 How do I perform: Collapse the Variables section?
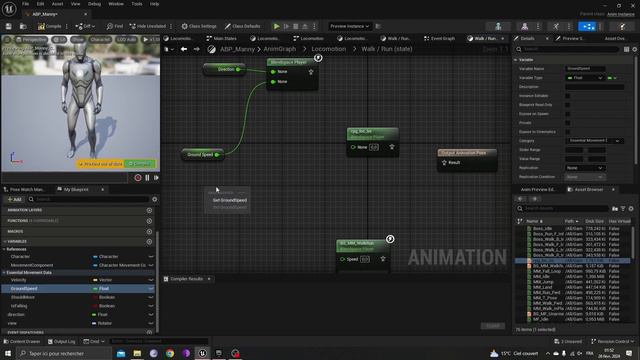tap(4, 242)
